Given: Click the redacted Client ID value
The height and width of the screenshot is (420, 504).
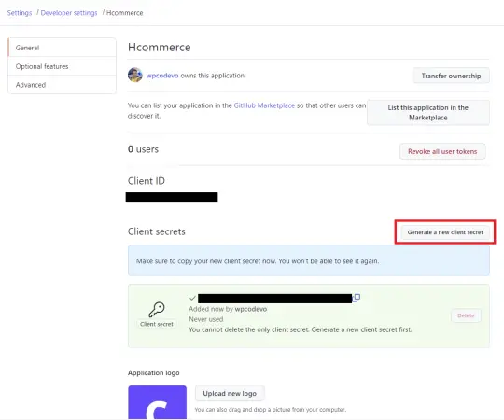Looking at the screenshot, I should [x=172, y=197].
